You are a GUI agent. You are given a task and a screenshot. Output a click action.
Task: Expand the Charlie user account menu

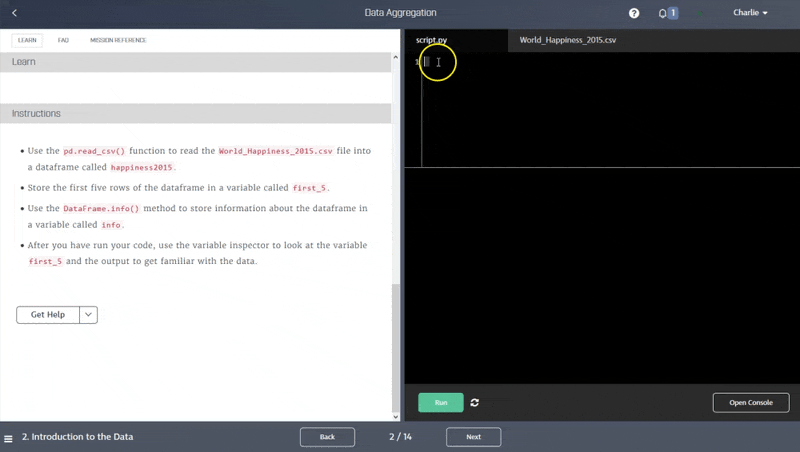(x=750, y=13)
